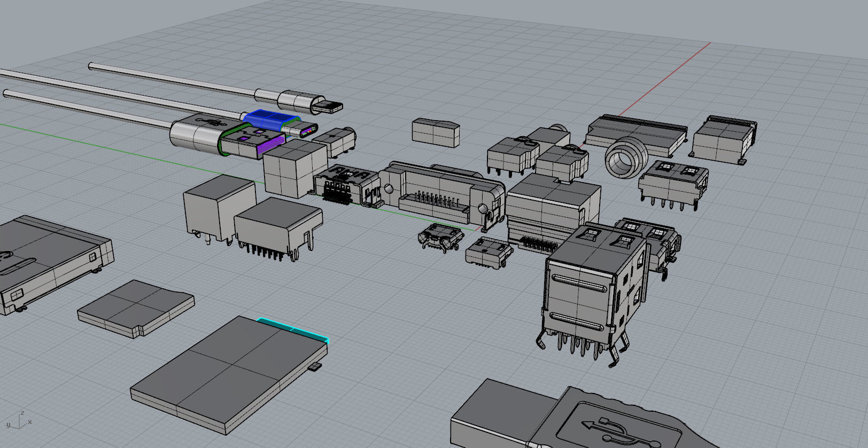Screen dimensions: 868x448
Task: Select the plain RJ45 box jack
Action: pyautogui.click(x=218, y=208)
